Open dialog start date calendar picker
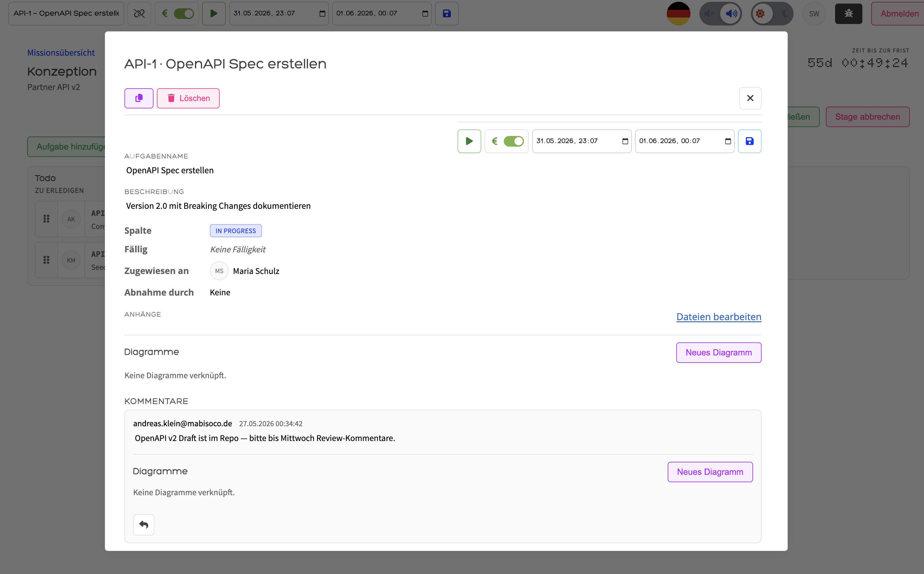This screenshot has width=924, height=574. pyautogui.click(x=625, y=141)
